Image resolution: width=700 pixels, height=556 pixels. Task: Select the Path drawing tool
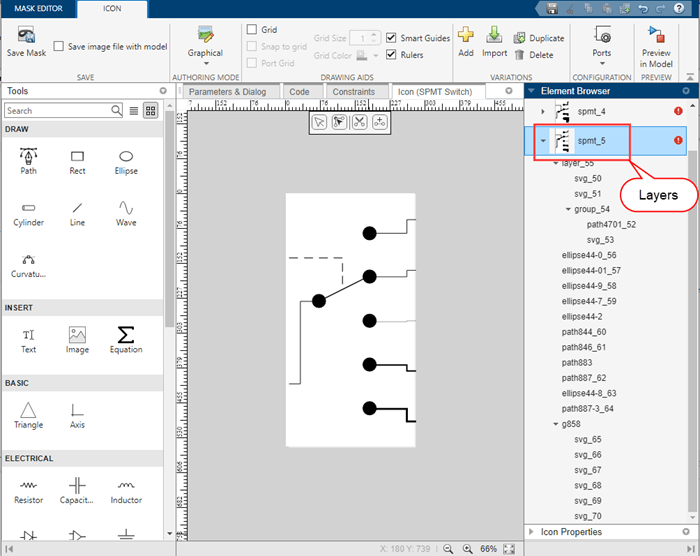(28, 161)
